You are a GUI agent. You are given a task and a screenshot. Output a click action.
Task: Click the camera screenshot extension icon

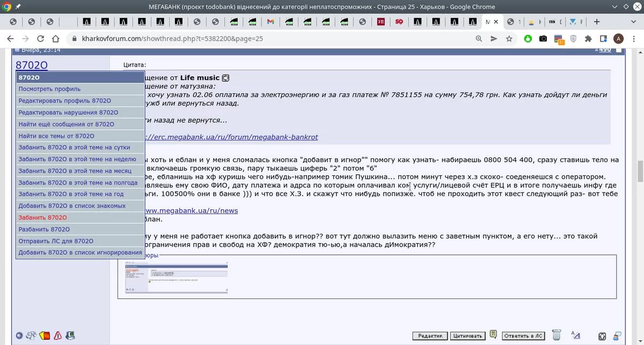[x=543, y=39]
